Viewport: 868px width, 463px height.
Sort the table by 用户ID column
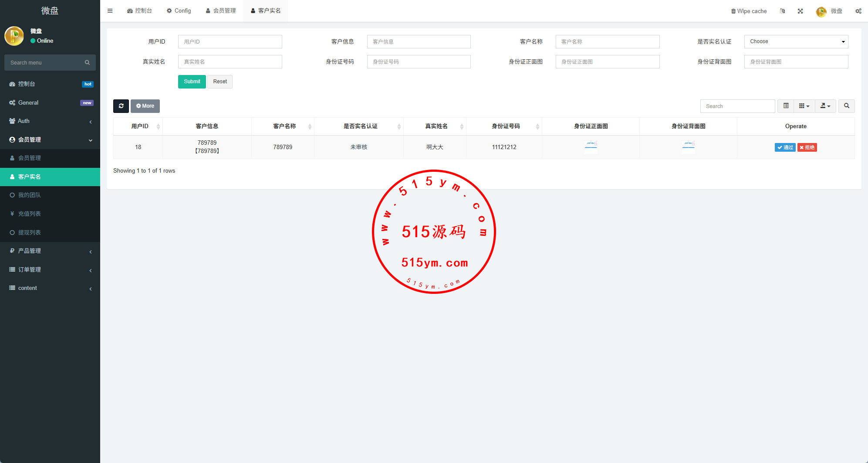point(140,126)
